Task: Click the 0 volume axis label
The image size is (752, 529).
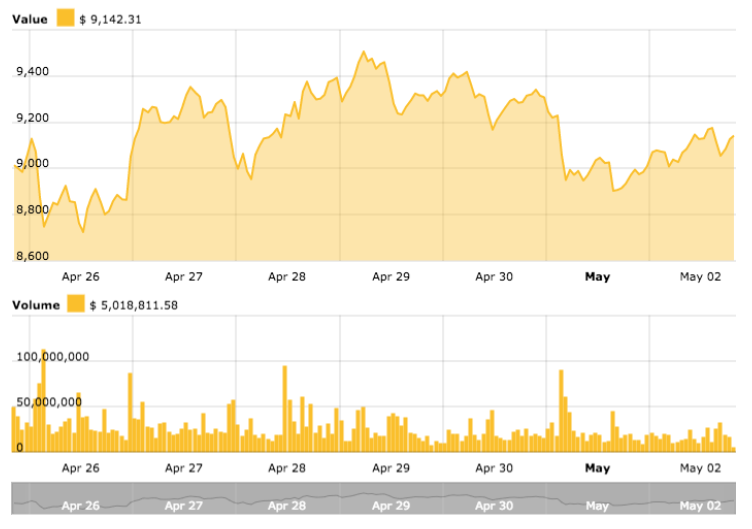Action: coord(20,447)
